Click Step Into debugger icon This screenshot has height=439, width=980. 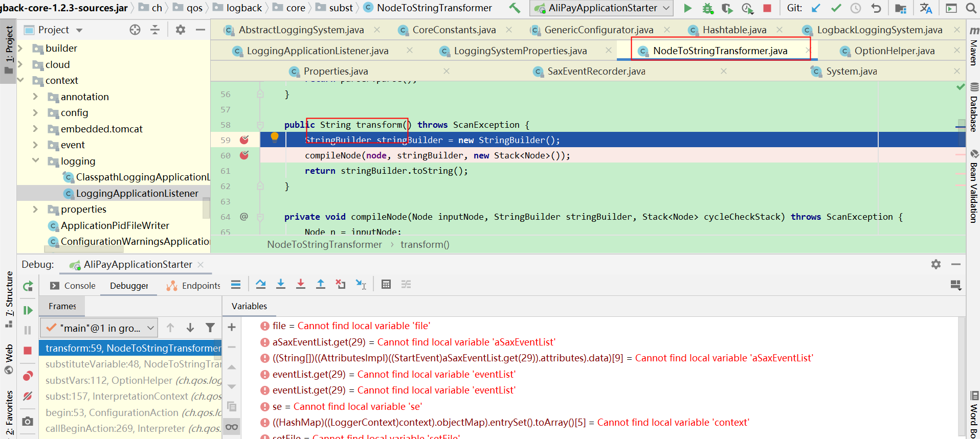coord(281,284)
